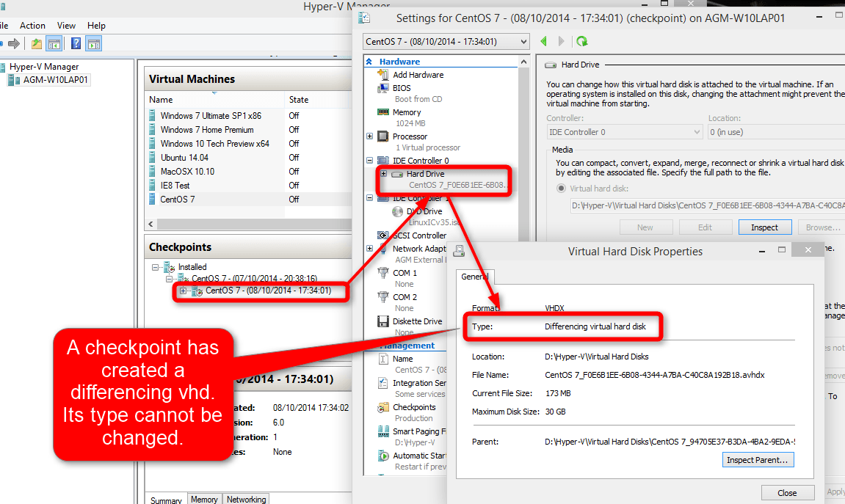The image size is (845, 504).
Task: Switch to the Memory tab
Action: (204, 500)
